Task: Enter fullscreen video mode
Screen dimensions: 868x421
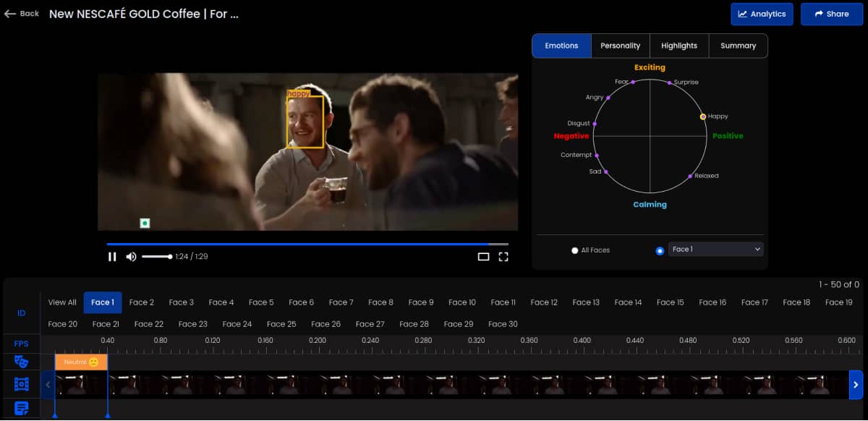Action: (x=503, y=257)
